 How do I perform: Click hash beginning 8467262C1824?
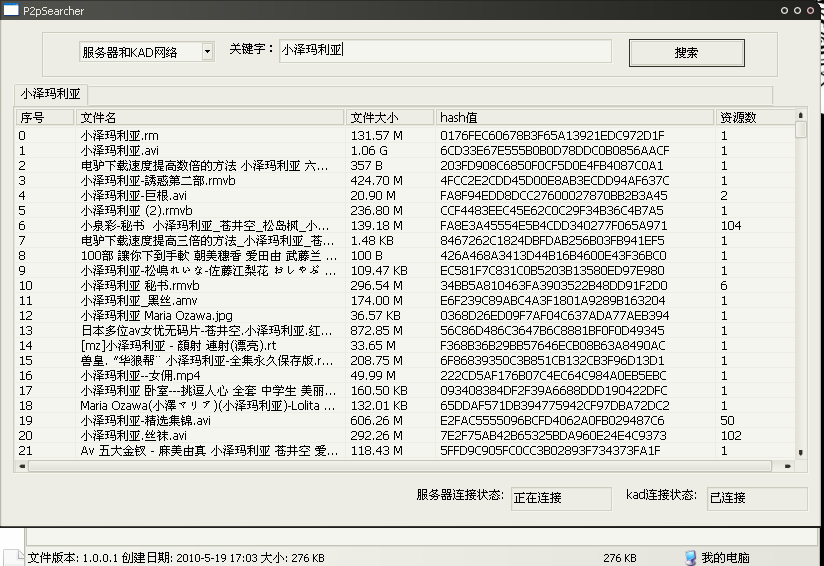pos(552,241)
